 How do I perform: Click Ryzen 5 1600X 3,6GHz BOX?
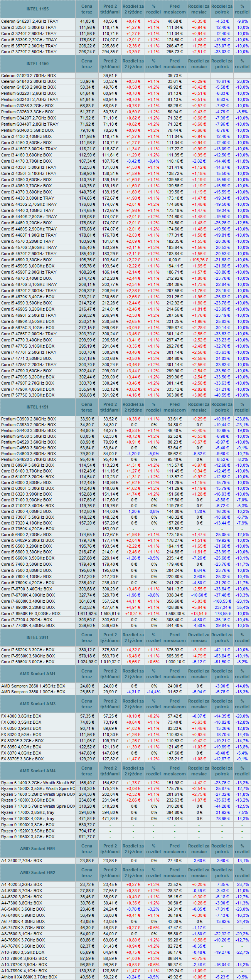(x=27, y=800)
